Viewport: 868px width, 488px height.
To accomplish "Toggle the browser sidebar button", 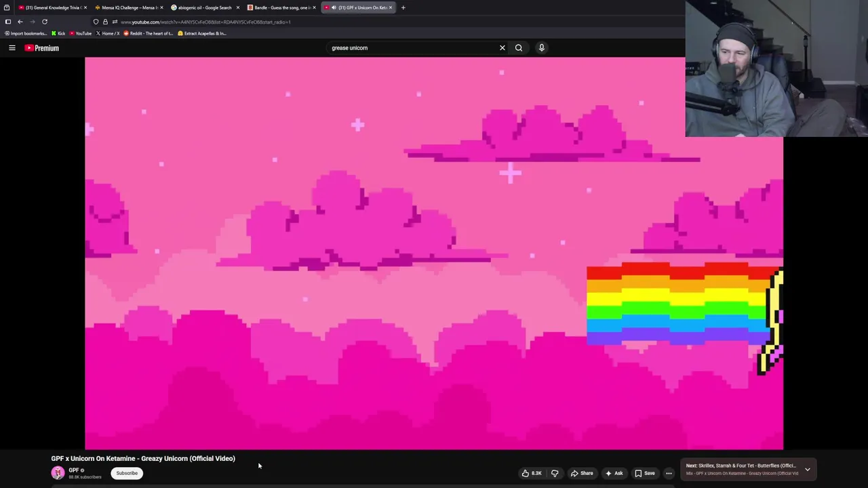I will [x=7, y=22].
